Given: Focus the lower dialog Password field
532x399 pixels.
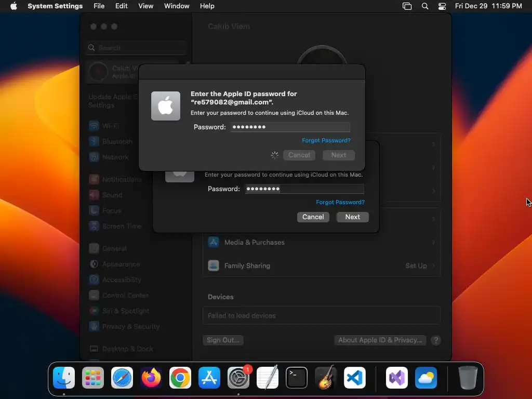Looking at the screenshot, I should (x=304, y=189).
